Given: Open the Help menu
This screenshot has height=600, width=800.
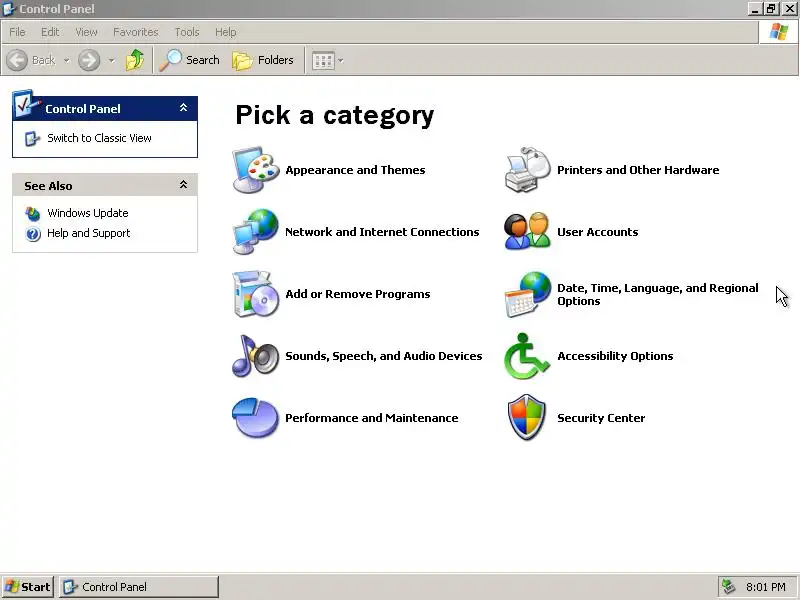Looking at the screenshot, I should point(226,32).
